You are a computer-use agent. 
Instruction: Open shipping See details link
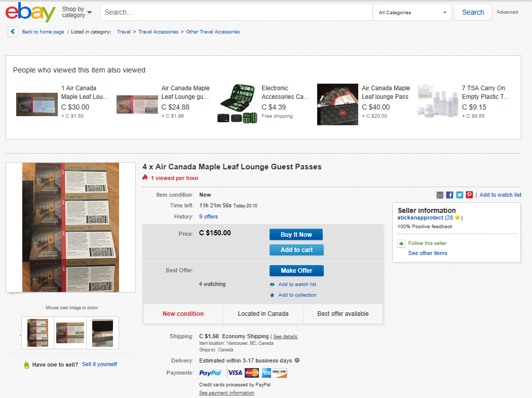[285, 337]
